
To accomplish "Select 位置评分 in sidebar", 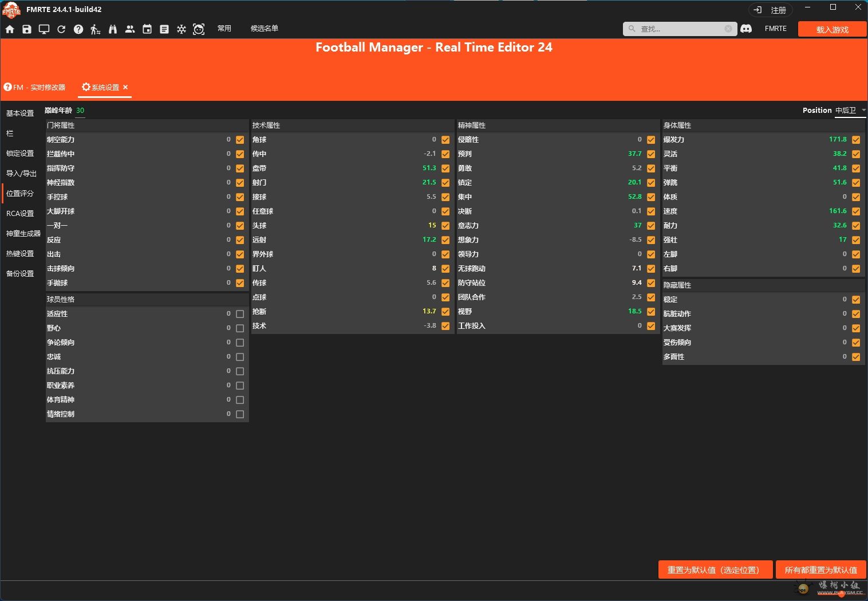I will (x=20, y=194).
